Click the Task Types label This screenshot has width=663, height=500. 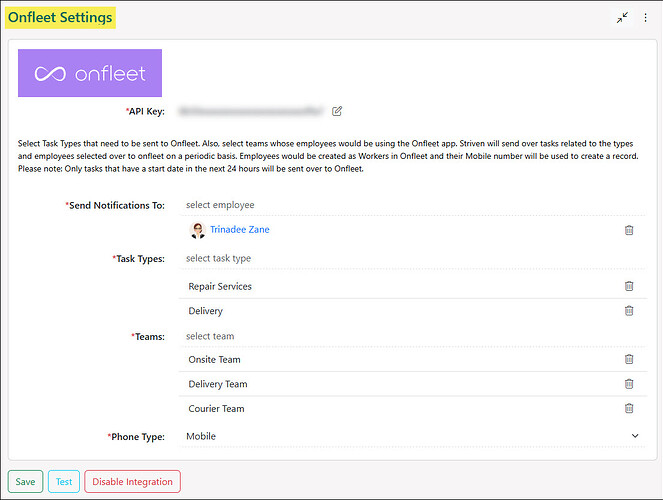[x=139, y=259]
